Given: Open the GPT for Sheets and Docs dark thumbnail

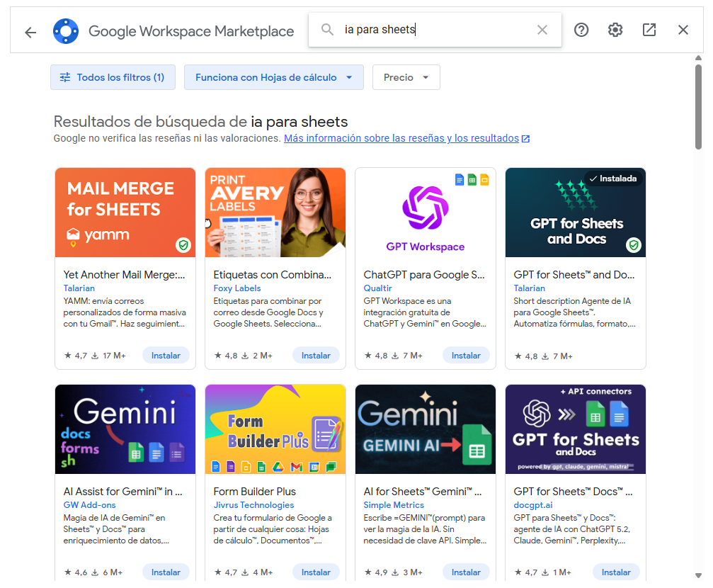Looking at the screenshot, I should tap(575, 213).
